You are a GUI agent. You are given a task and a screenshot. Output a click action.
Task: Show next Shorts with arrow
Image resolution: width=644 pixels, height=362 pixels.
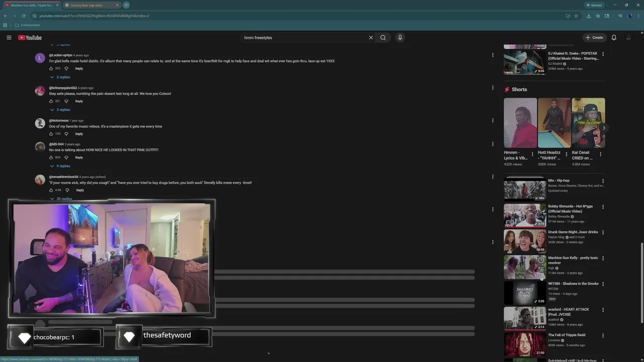[x=604, y=128]
